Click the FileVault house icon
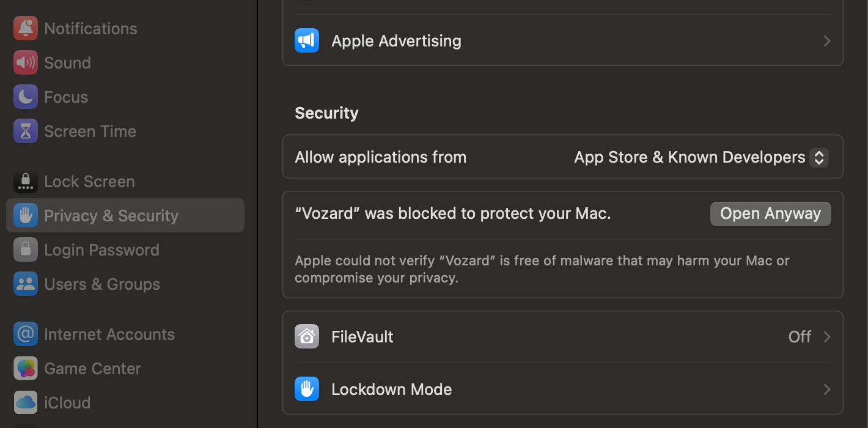This screenshot has width=868, height=428. [306, 336]
